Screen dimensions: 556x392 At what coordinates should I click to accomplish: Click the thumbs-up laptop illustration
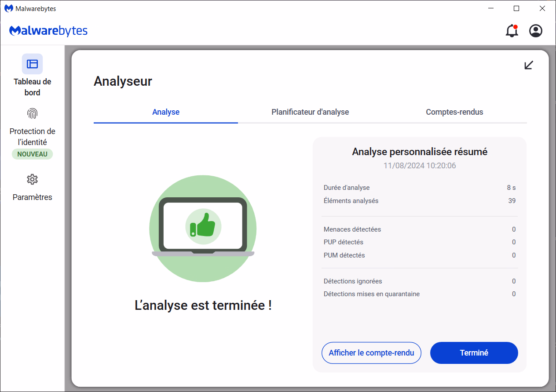click(203, 229)
